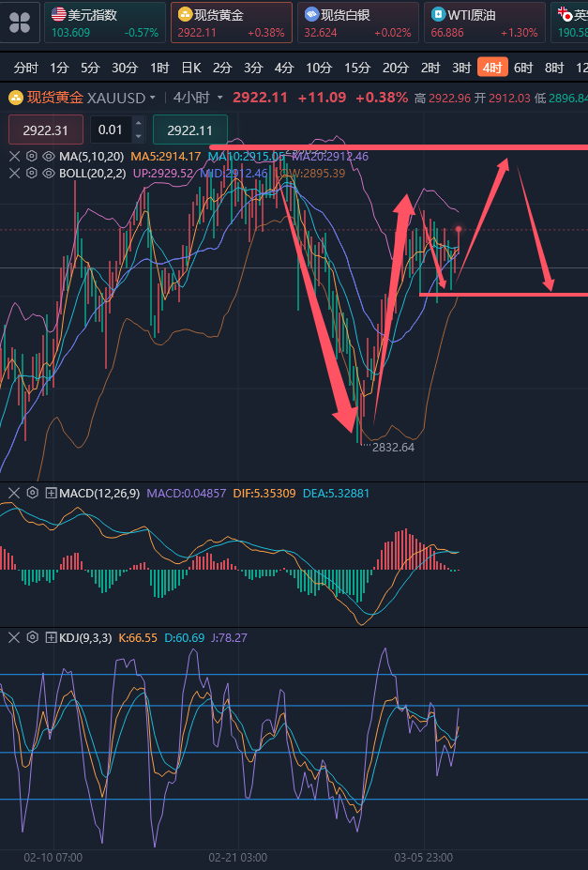Remove the MA(5,10,20) indicator with X icon
588x870 pixels.
(14, 157)
